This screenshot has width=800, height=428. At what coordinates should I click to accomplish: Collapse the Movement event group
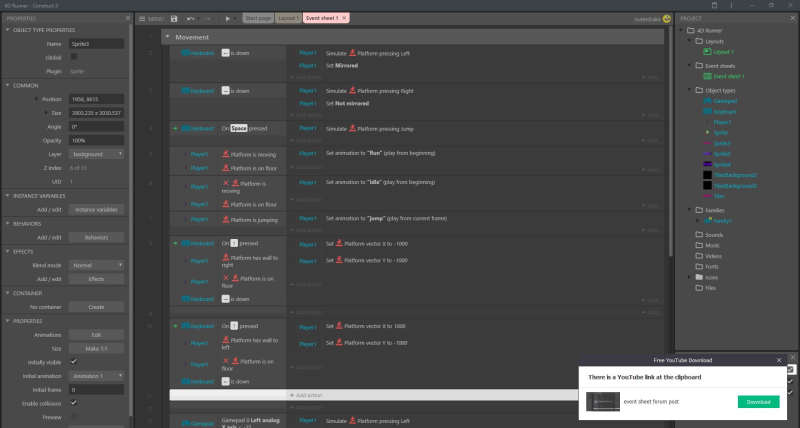pos(167,37)
